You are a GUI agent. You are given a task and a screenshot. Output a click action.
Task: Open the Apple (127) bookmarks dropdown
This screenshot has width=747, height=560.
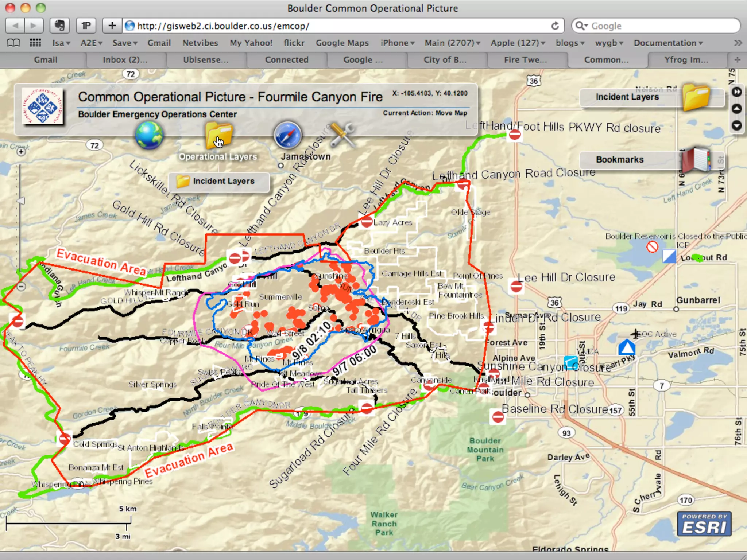(518, 43)
